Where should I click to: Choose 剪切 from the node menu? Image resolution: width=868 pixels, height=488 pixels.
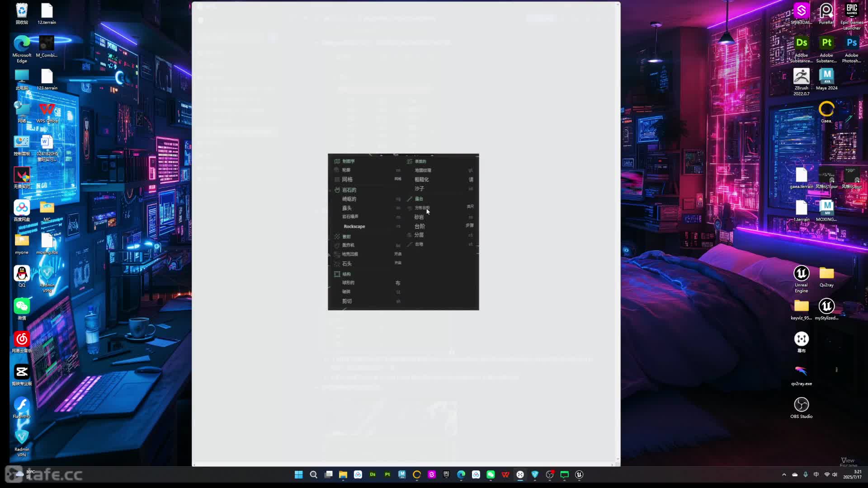(x=347, y=301)
